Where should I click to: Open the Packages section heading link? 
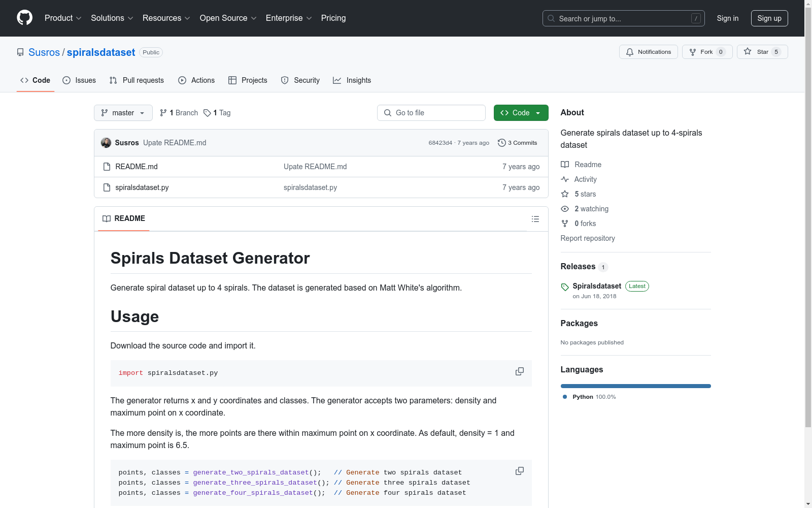coord(579,324)
